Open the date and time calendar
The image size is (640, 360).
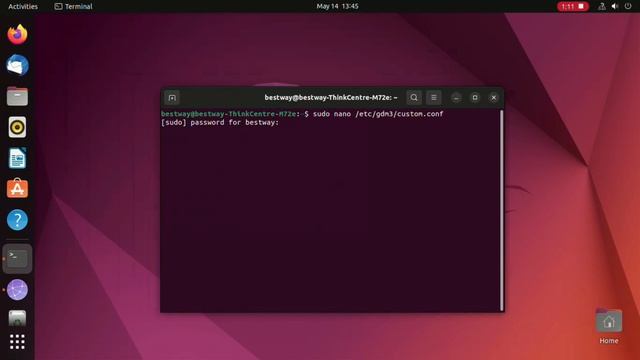pos(337,6)
